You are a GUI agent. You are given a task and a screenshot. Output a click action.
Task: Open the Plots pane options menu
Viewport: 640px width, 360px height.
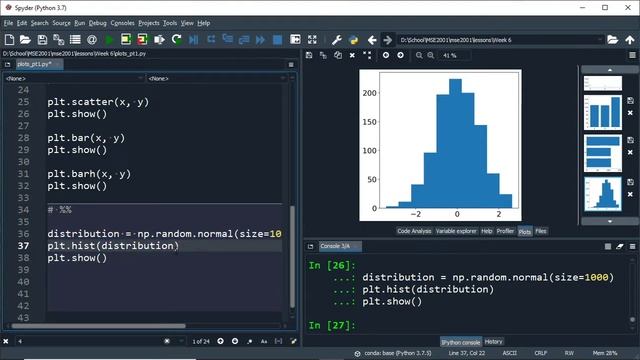coord(632,55)
